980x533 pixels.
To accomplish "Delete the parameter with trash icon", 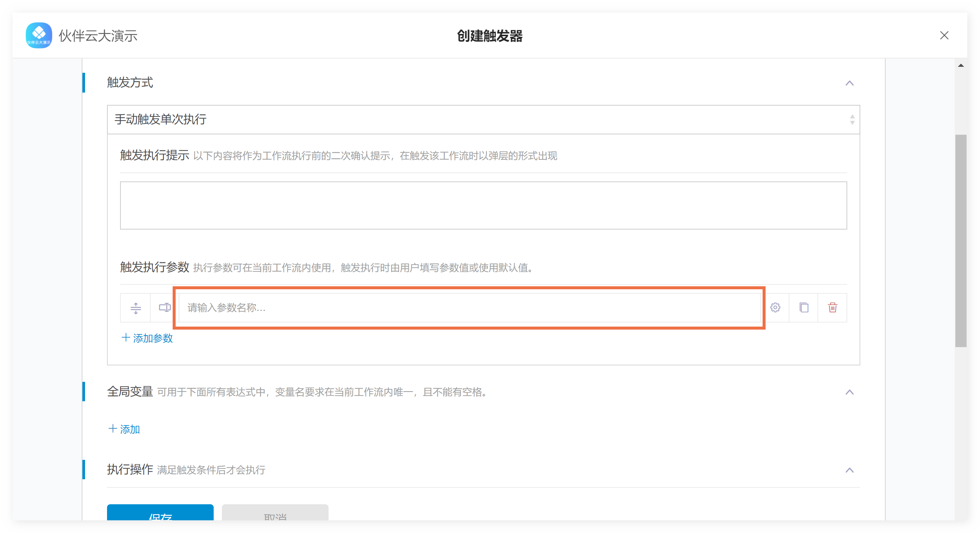I will pyautogui.click(x=832, y=308).
